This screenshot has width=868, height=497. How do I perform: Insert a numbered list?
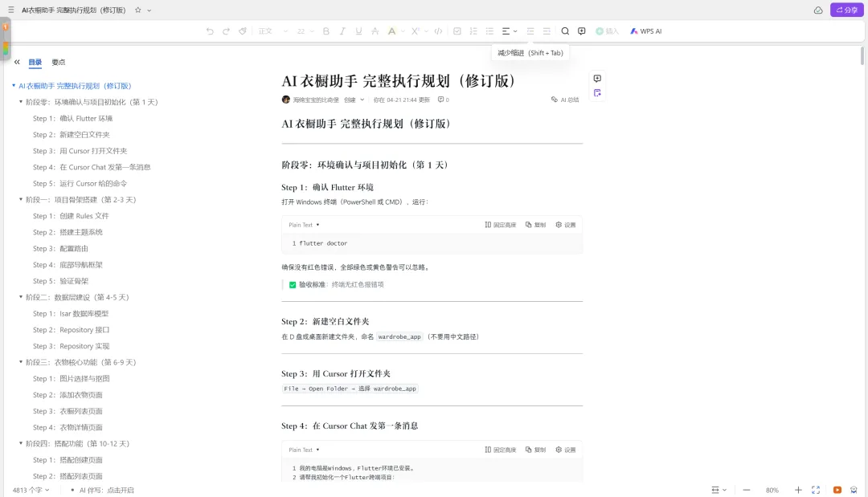tap(473, 31)
